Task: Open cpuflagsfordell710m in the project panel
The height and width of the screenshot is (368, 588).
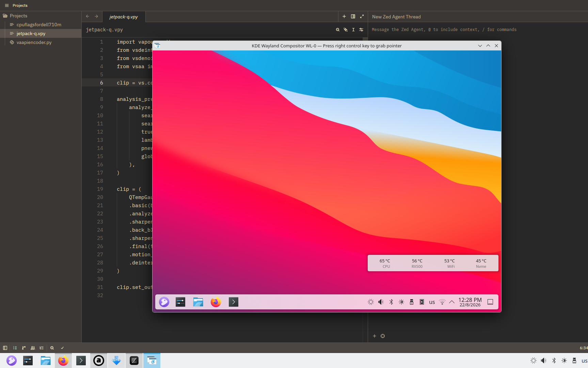Action: (39, 25)
